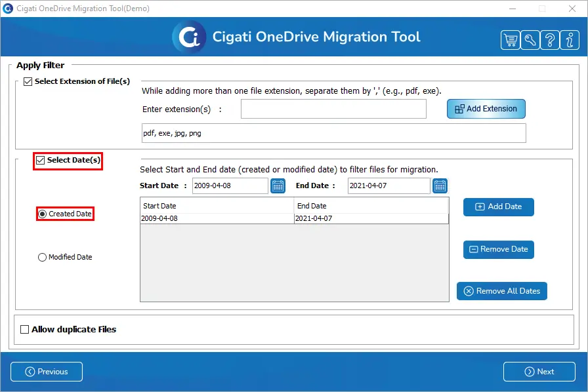This screenshot has width=588, height=392.
Task: Open the Start Date calendar picker
Action: pyautogui.click(x=278, y=186)
